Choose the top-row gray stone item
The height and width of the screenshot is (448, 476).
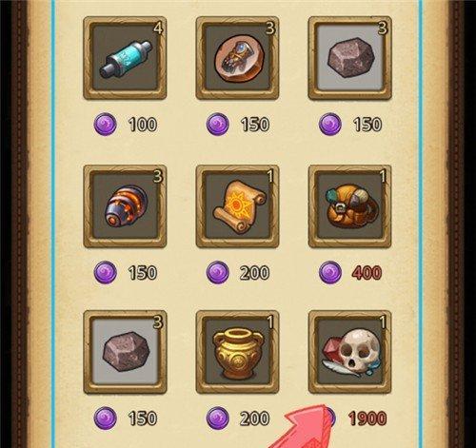point(350,58)
